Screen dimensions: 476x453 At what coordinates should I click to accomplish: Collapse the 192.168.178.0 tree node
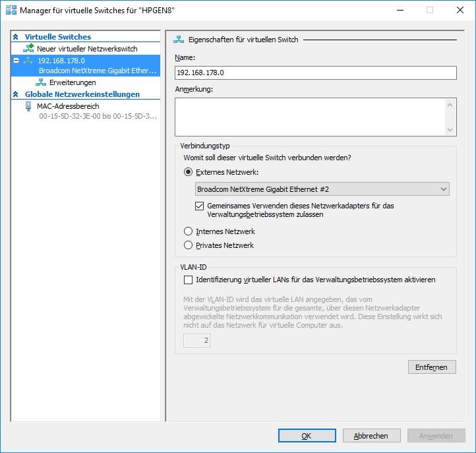coord(16,61)
